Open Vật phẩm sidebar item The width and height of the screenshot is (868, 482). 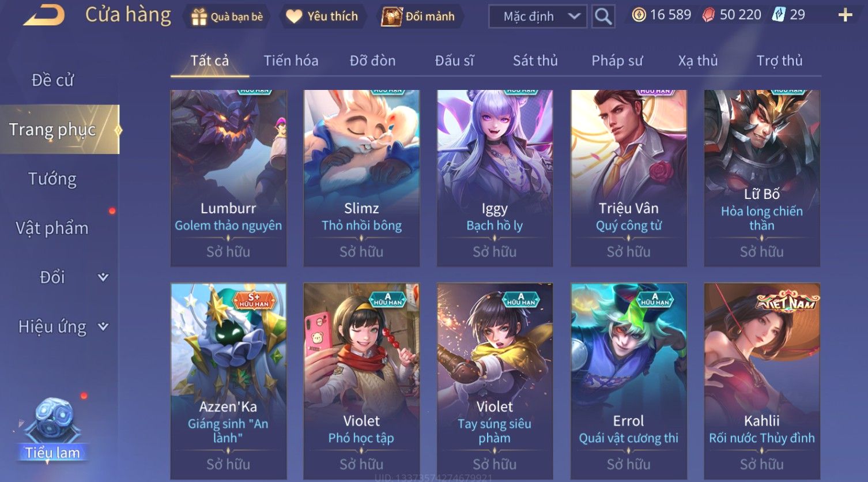(52, 228)
